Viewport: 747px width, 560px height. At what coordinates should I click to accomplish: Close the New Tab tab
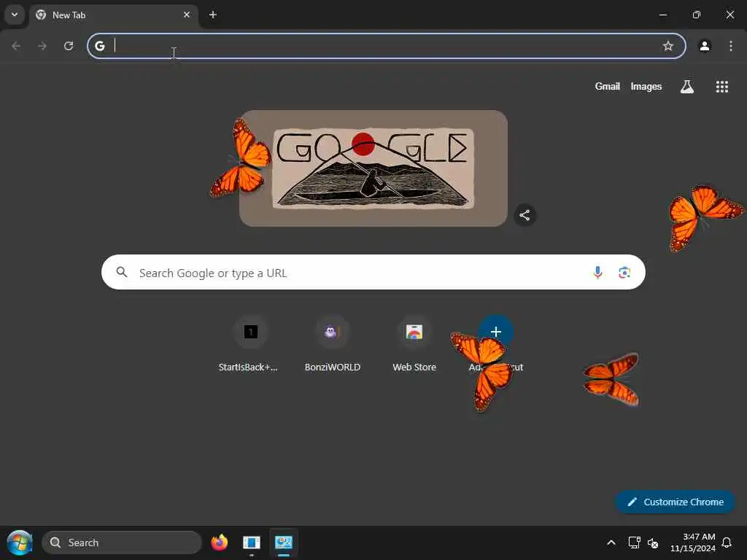point(187,15)
